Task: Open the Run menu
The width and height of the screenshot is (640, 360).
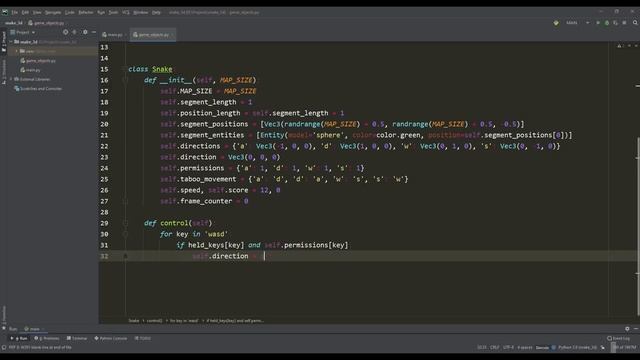Action: coord(101,12)
